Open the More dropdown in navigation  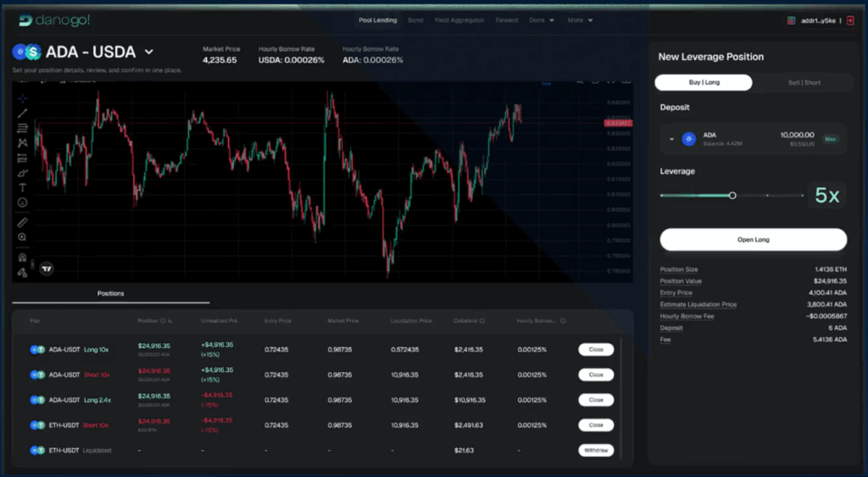point(580,20)
